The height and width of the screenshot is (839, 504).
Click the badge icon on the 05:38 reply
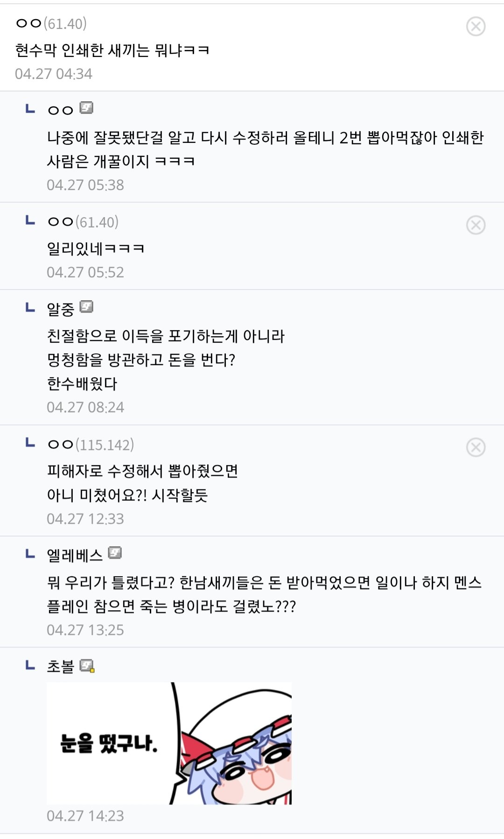[x=86, y=108]
